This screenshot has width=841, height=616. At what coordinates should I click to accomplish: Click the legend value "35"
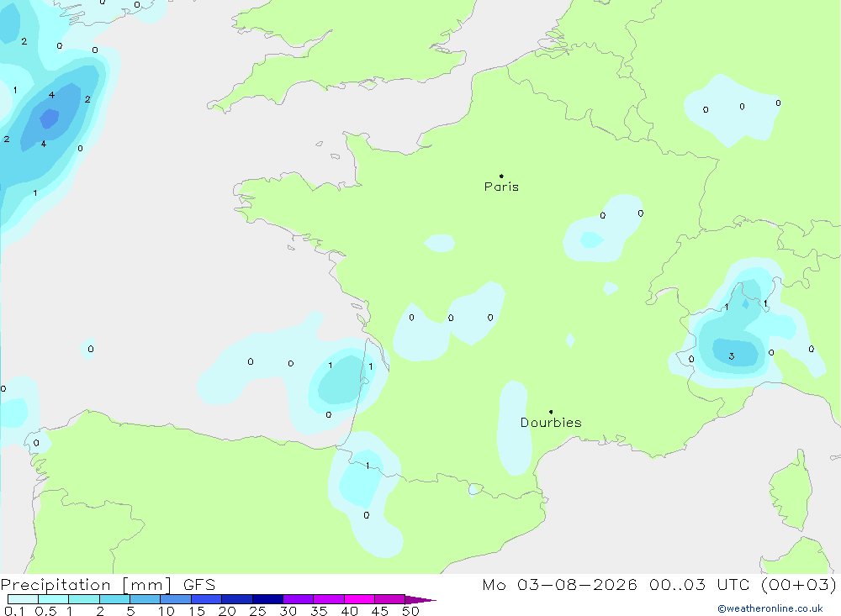319,611
